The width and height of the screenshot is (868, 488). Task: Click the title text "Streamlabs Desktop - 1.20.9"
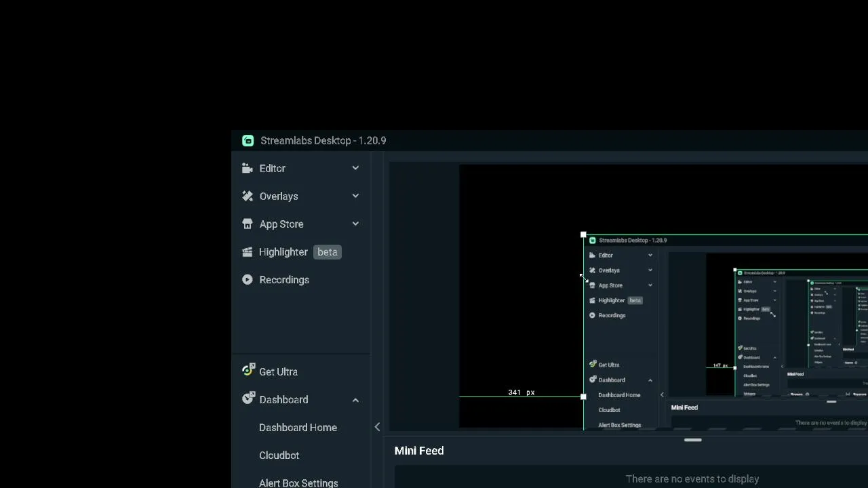tap(323, 141)
